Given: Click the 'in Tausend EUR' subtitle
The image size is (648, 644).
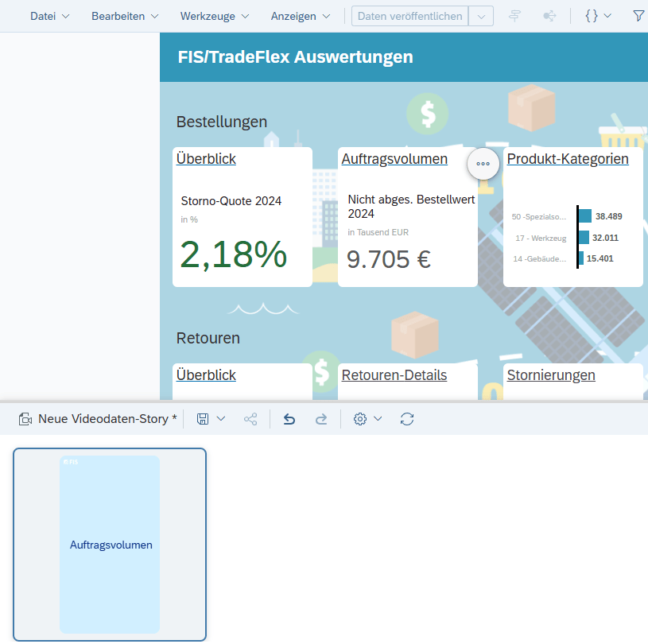Looking at the screenshot, I should coord(378,232).
